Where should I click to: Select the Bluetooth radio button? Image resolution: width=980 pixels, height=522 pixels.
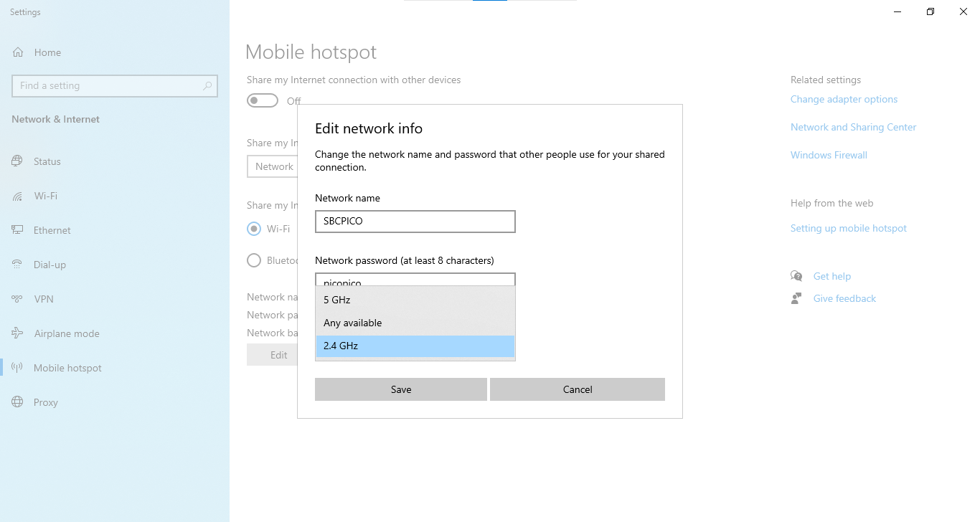point(253,260)
